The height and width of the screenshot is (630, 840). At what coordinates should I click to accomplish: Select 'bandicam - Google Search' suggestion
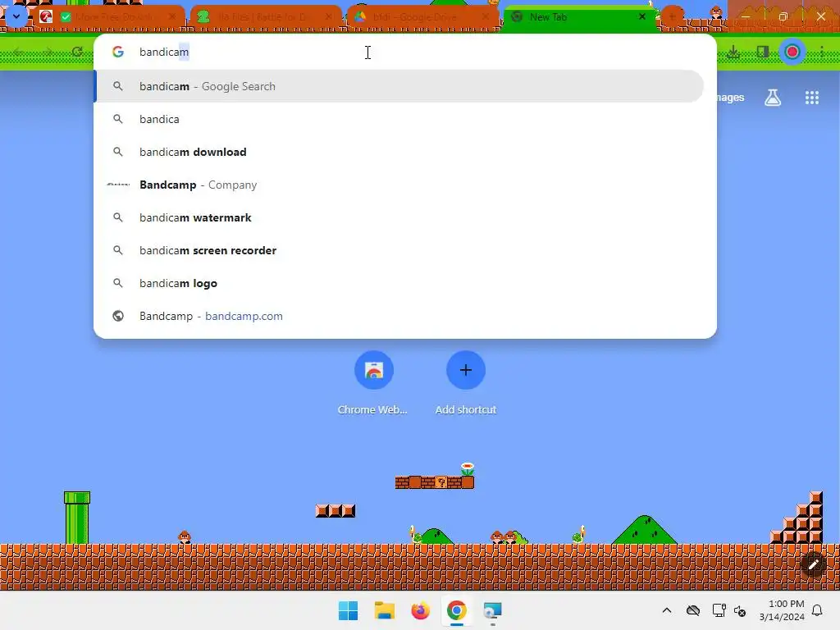pyautogui.click(x=399, y=86)
